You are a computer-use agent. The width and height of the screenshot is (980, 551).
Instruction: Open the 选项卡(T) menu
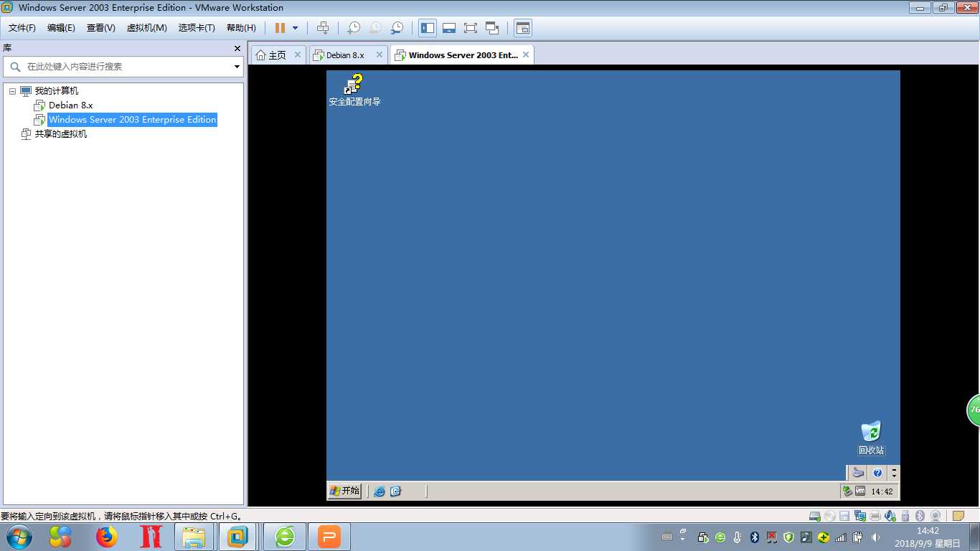[x=197, y=28]
